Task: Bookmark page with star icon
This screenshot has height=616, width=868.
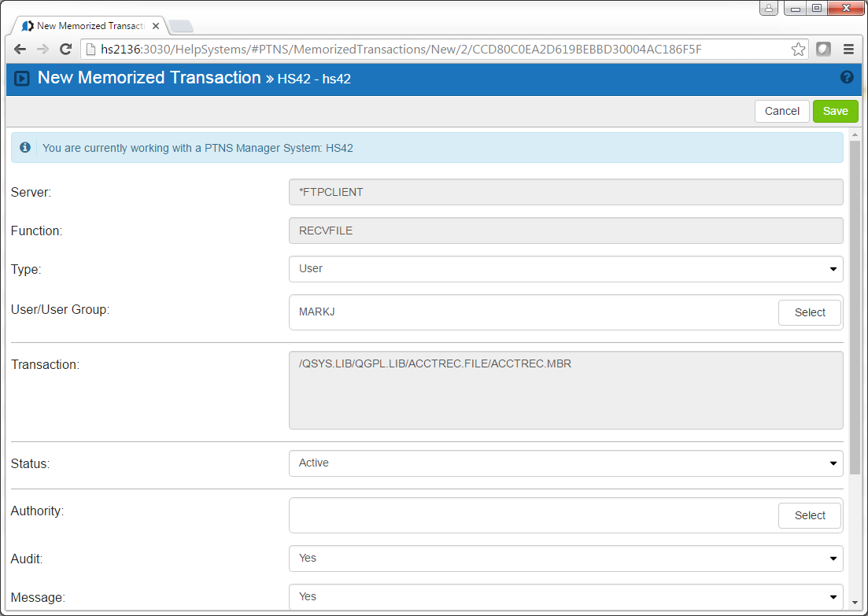Action: [x=798, y=50]
